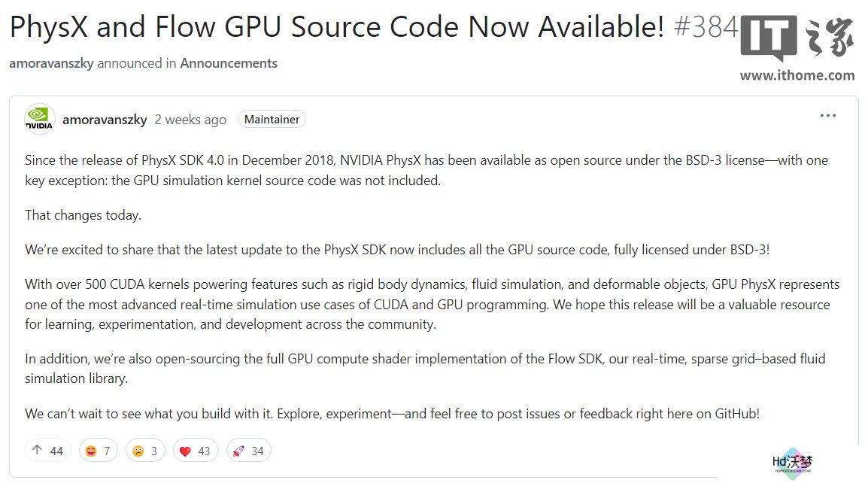868x483 pixels.
Task: Open the three-dot post options menu
Action: coord(827,115)
